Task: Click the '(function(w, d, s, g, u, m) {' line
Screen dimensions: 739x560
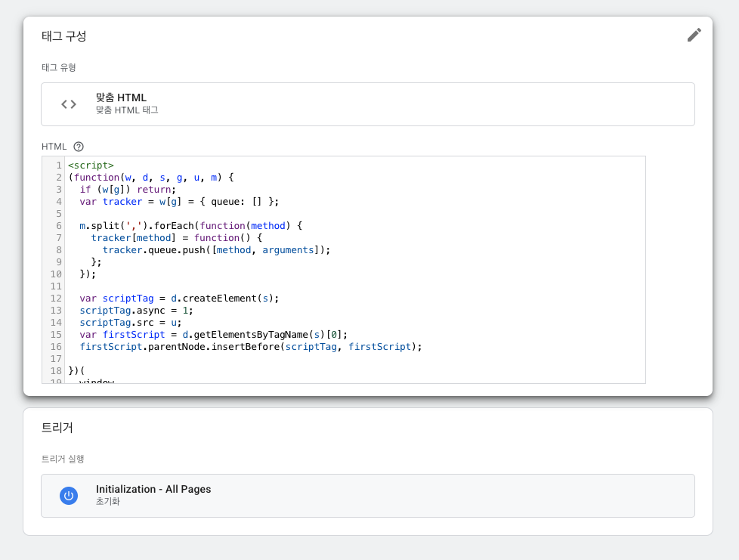Action: (x=151, y=178)
